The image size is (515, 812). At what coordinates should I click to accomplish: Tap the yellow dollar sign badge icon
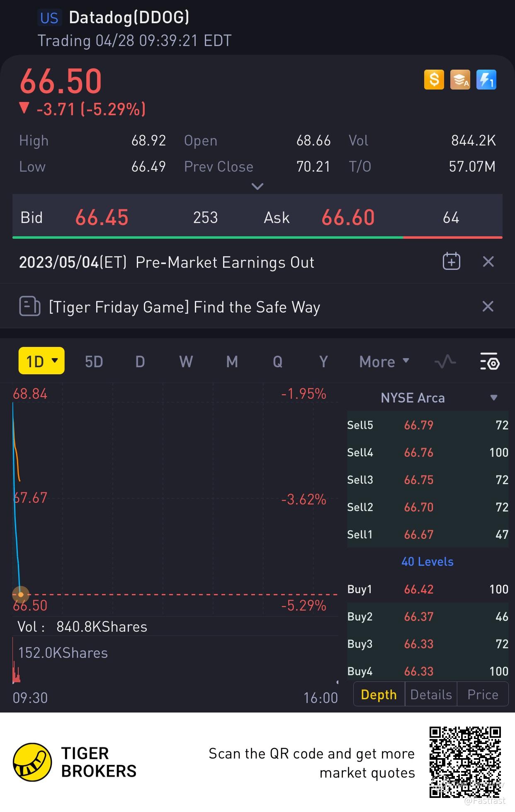click(x=434, y=80)
